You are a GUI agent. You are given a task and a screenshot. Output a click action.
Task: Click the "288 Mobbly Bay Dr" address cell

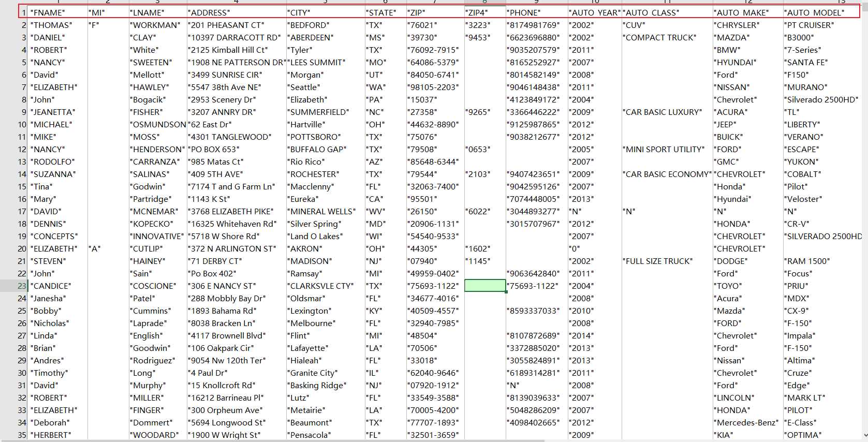[237, 298]
